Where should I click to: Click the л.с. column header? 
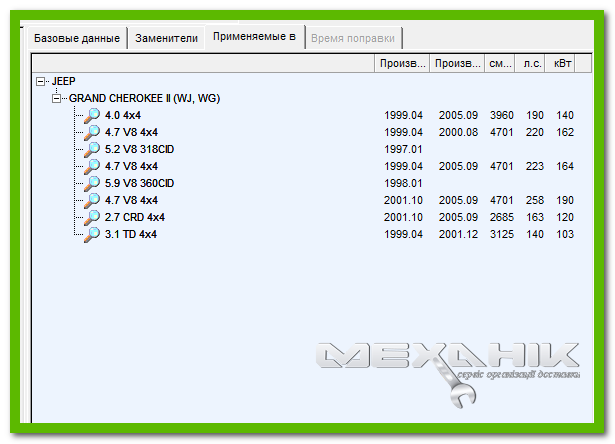(x=532, y=64)
